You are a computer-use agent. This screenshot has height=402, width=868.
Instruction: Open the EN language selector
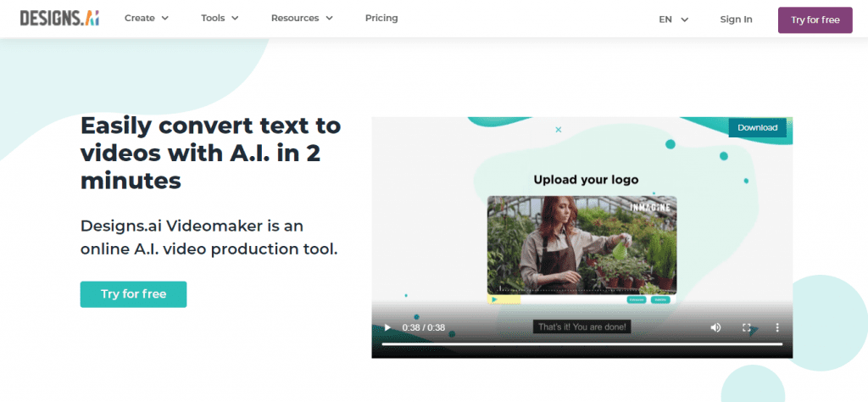(x=674, y=20)
